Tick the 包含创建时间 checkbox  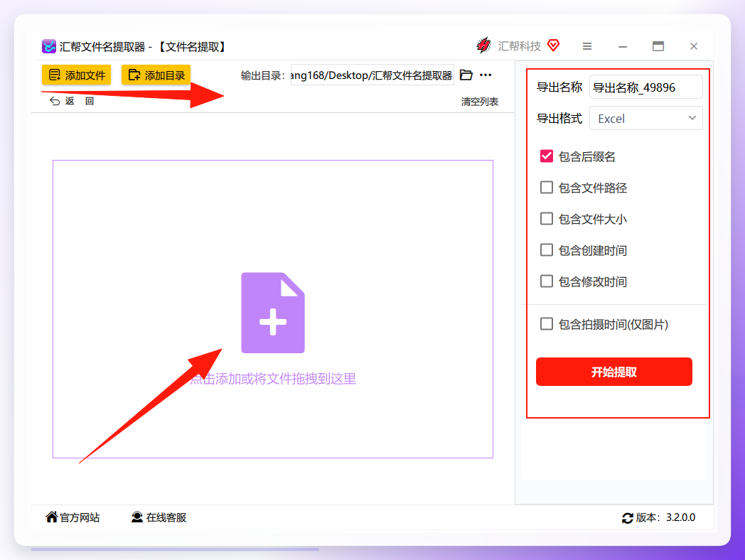[x=547, y=250]
